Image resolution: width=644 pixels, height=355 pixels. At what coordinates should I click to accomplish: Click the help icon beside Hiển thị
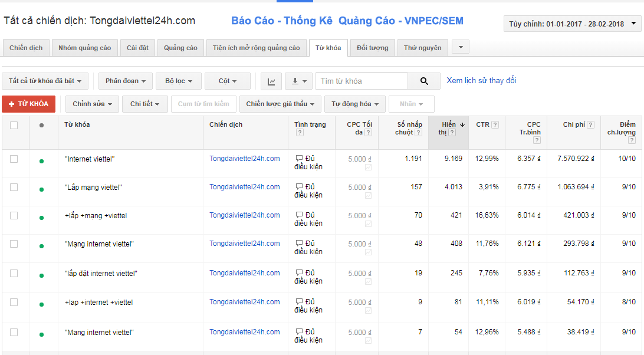[452, 132]
